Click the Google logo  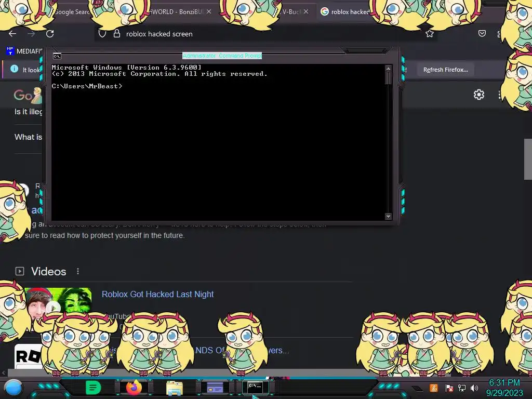(x=27, y=96)
